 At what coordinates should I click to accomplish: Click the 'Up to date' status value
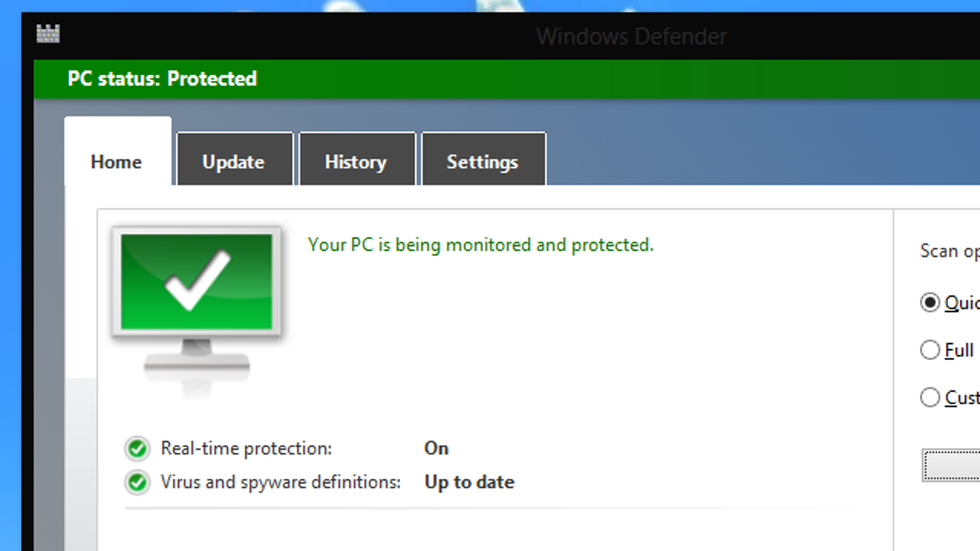tap(469, 482)
